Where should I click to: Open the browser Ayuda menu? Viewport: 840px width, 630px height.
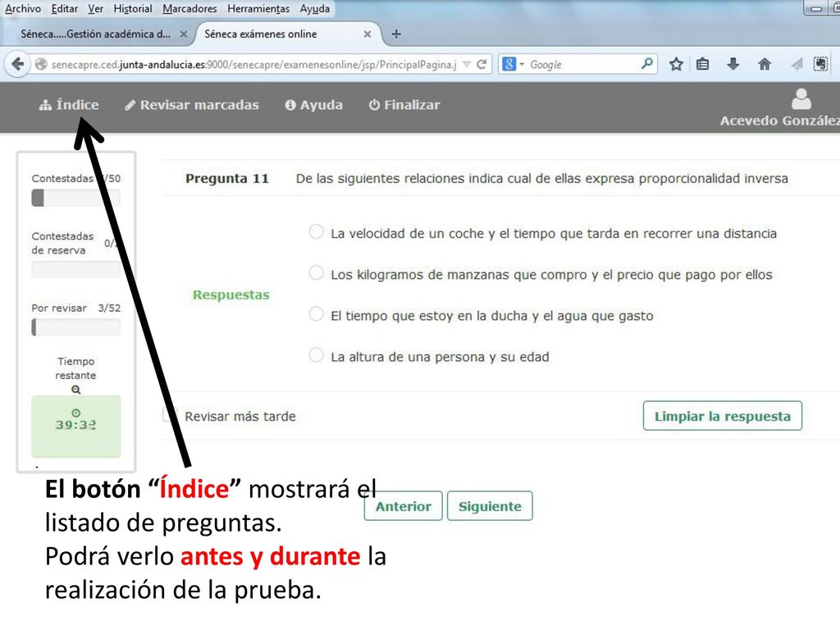click(314, 8)
